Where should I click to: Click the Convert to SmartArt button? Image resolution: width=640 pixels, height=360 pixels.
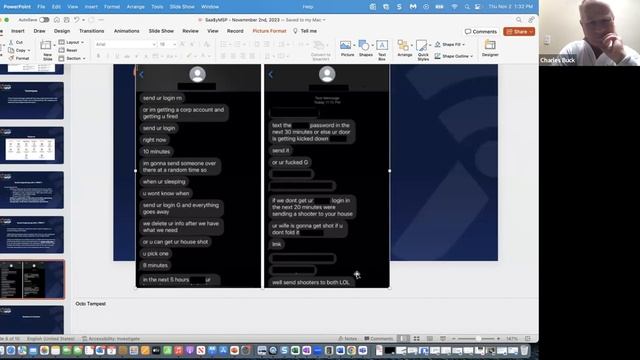coord(320,50)
